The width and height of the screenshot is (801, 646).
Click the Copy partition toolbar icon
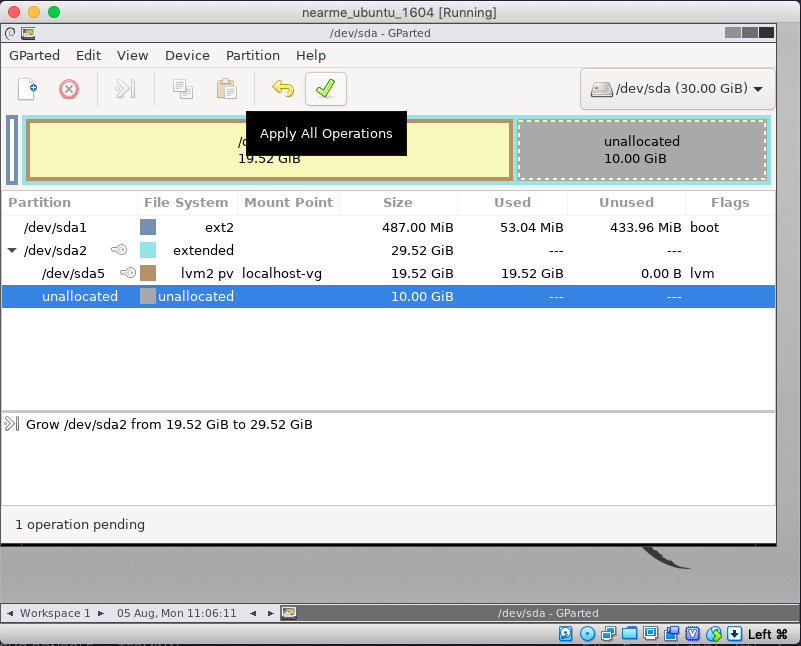pos(182,89)
